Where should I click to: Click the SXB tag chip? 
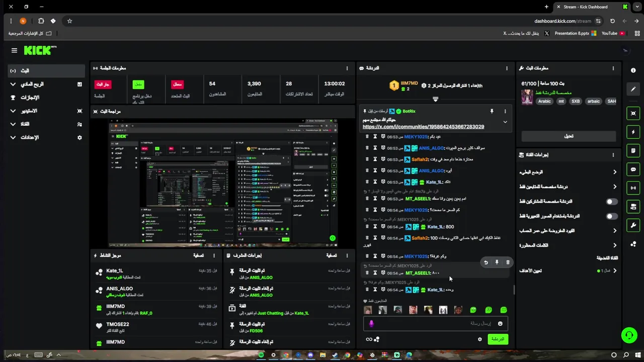pyautogui.click(x=576, y=101)
